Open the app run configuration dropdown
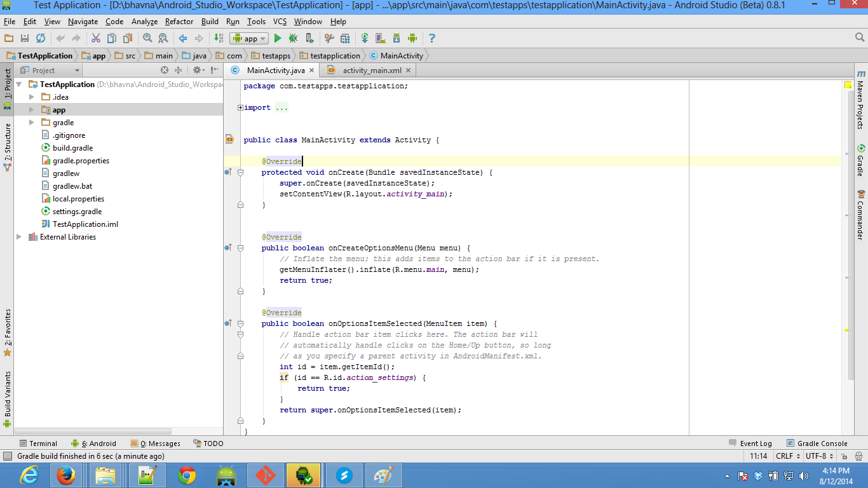Viewport: 868px width, 488px height. click(x=250, y=39)
